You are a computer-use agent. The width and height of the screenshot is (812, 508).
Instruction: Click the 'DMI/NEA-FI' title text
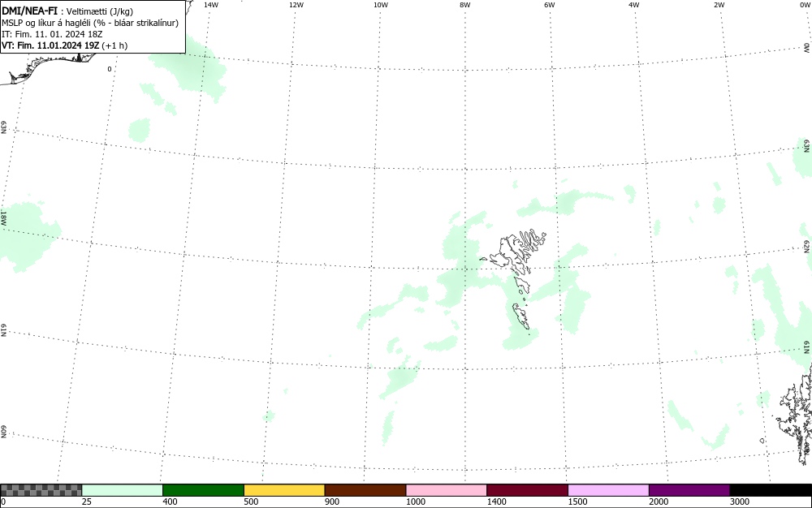tap(29, 11)
